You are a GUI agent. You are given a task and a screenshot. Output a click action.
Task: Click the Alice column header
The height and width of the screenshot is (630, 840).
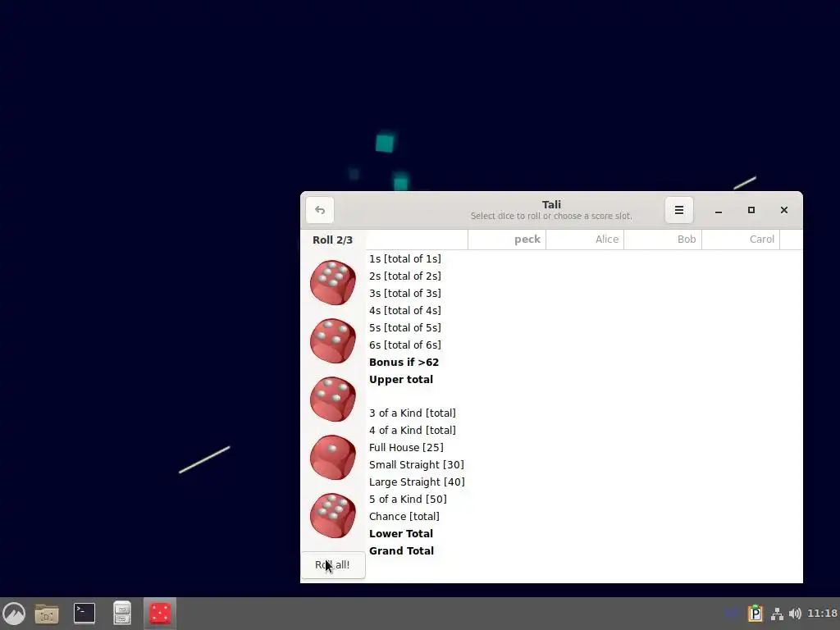(585, 240)
